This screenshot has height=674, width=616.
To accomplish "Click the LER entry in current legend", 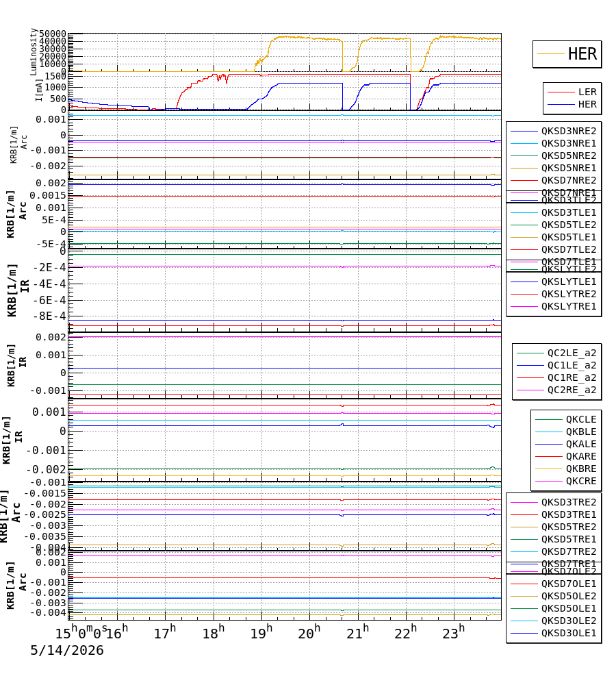I will pyautogui.click(x=587, y=92).
